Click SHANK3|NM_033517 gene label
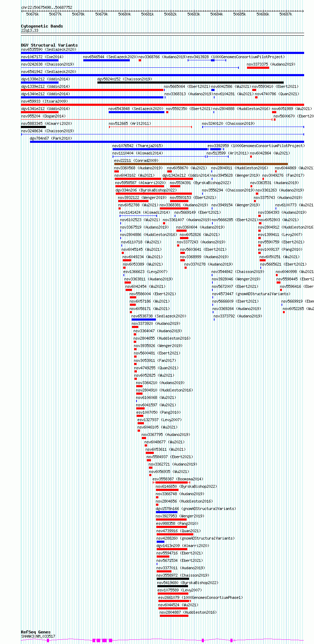This screenshot has height=644, width=314. click(38, 636)
